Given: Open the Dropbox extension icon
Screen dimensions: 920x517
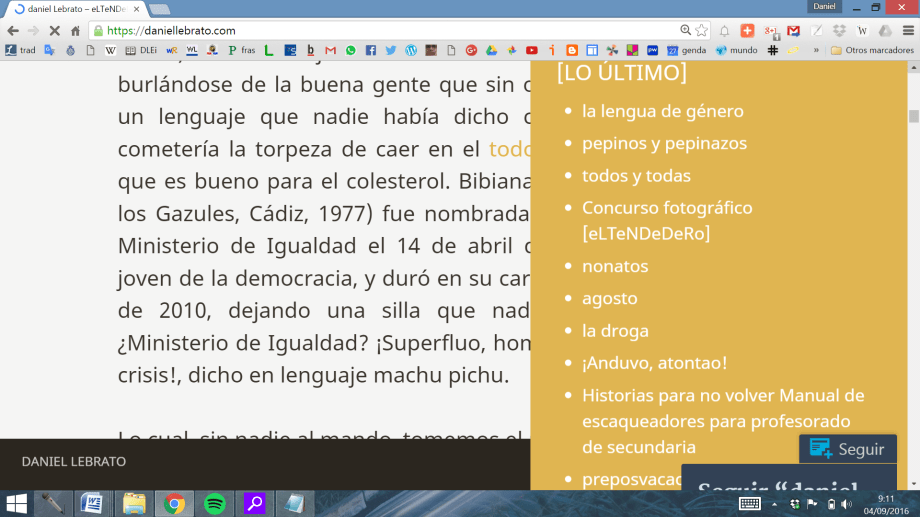Looking at the screenshot, I should point(840,31).
